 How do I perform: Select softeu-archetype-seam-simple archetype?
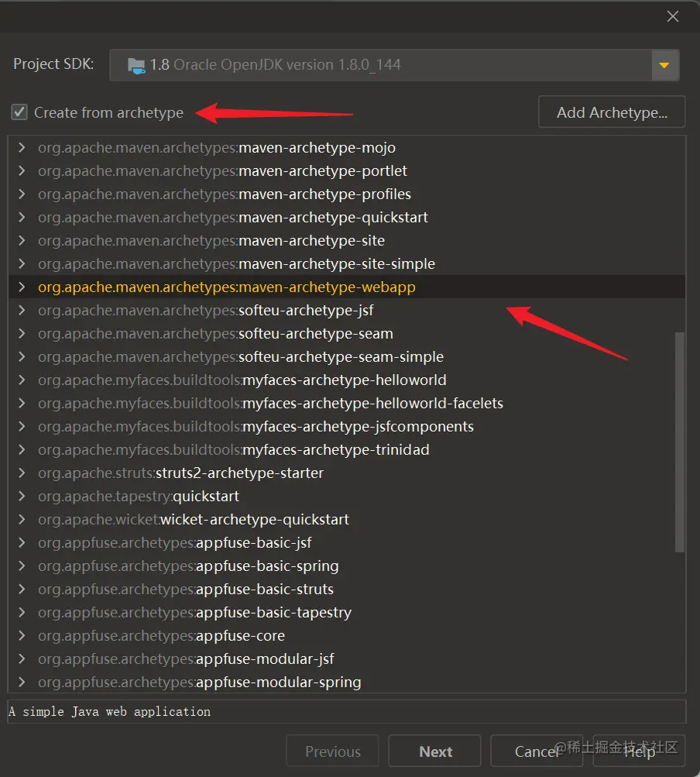(x=241, y=357)
